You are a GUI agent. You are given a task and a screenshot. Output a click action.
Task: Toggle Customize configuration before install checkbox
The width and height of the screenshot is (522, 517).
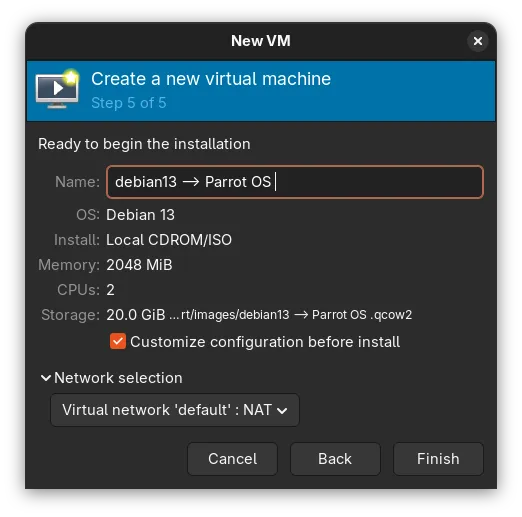coord(118,342)
